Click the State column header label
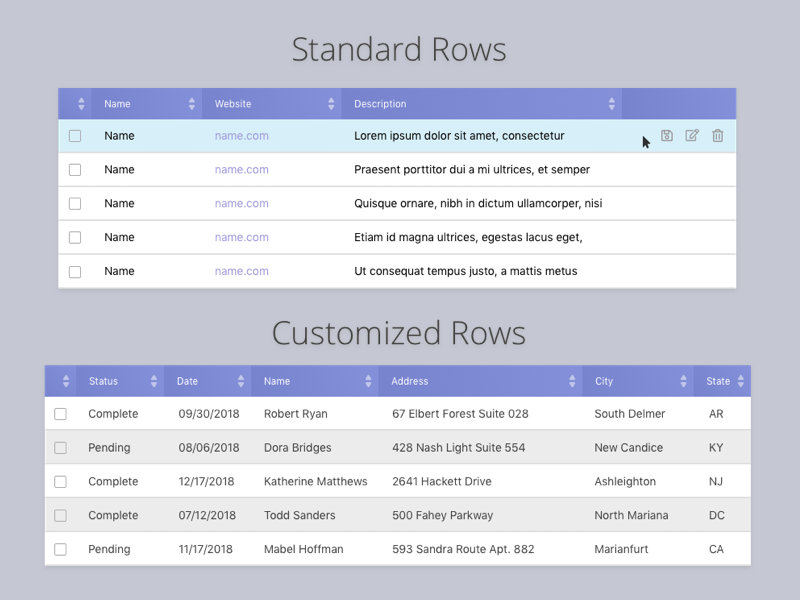The height and width of the screenshot is (600, 800). (718, 381)
